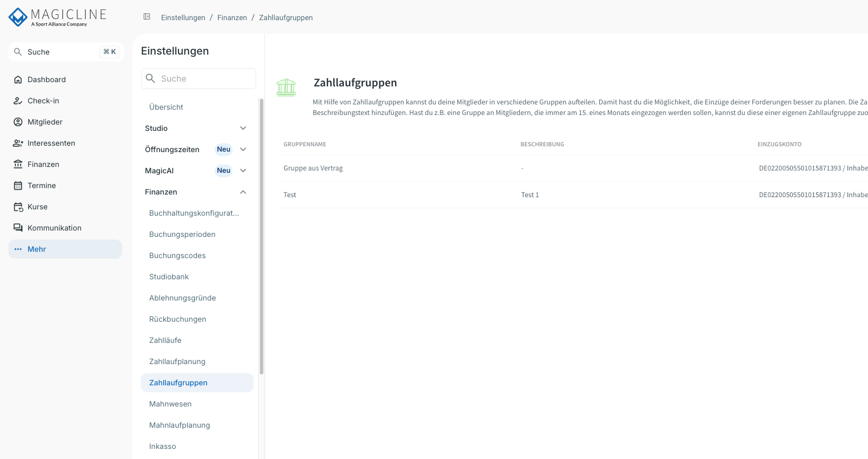868x459 pixels.
Task: Click Finanzen in the breadcrumb
Action: click(x=232, y=17)
